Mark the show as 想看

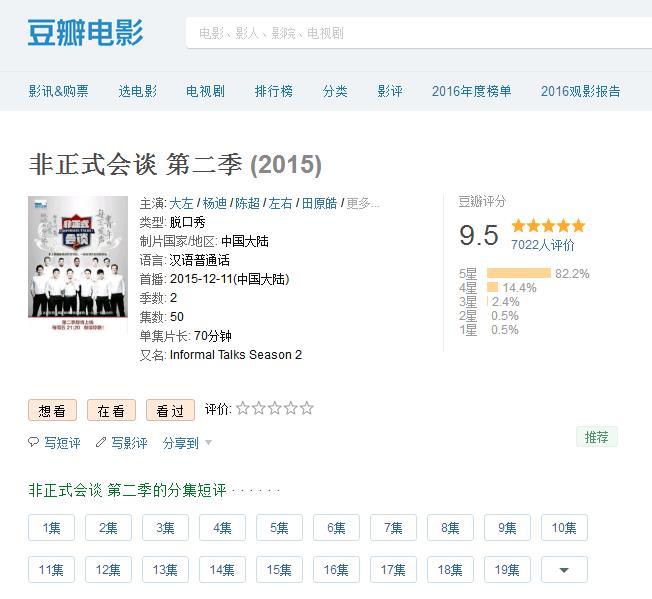(52, 410)
